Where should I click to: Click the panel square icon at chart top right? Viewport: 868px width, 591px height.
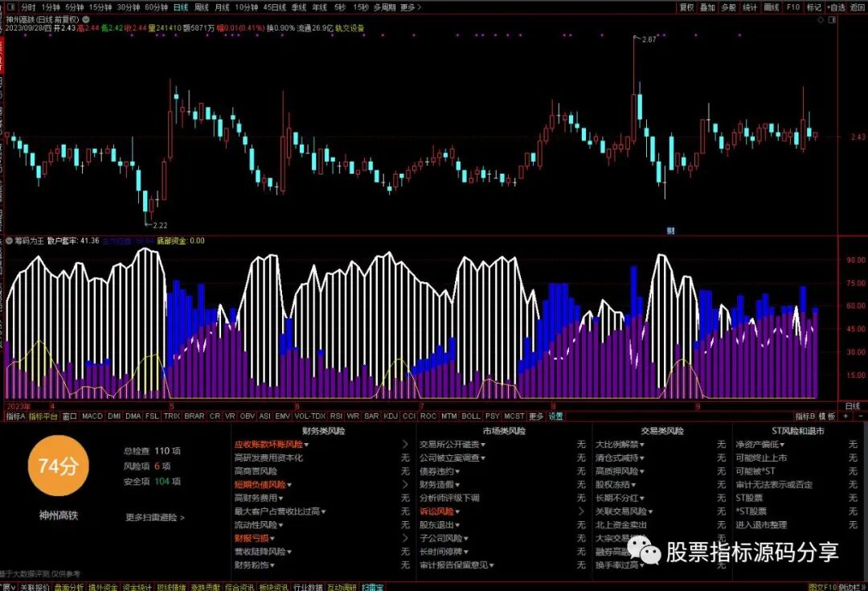[x=832, y=19]
